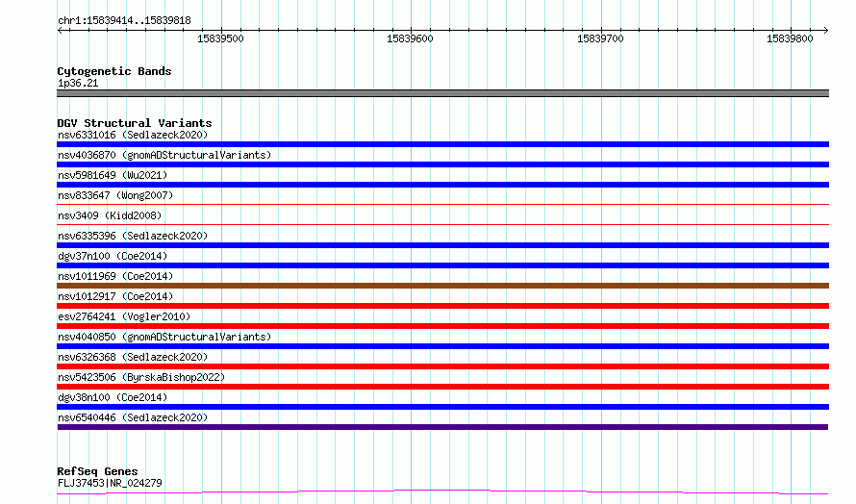The height and width of the screenshot is (504, 856).
Task: Click the blue bar for dgv38n100
Action: (x=442, y=407)
